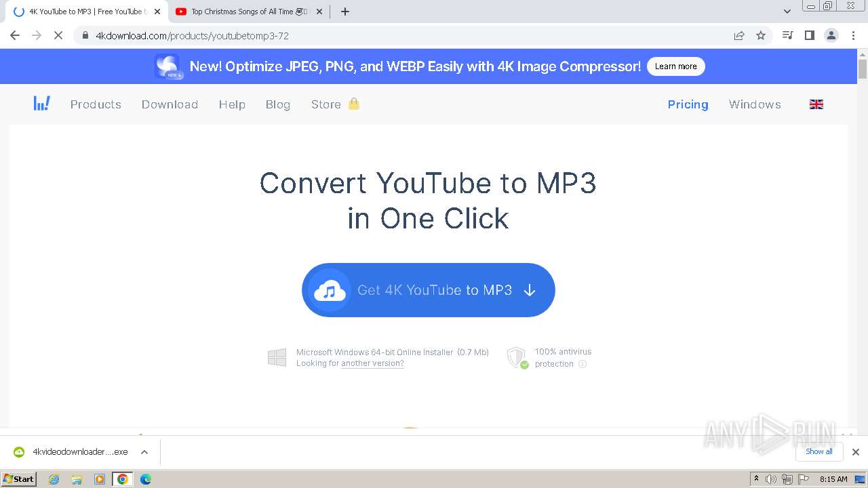
Task: Open the UK flag language selector
Action: coord(816,104)
